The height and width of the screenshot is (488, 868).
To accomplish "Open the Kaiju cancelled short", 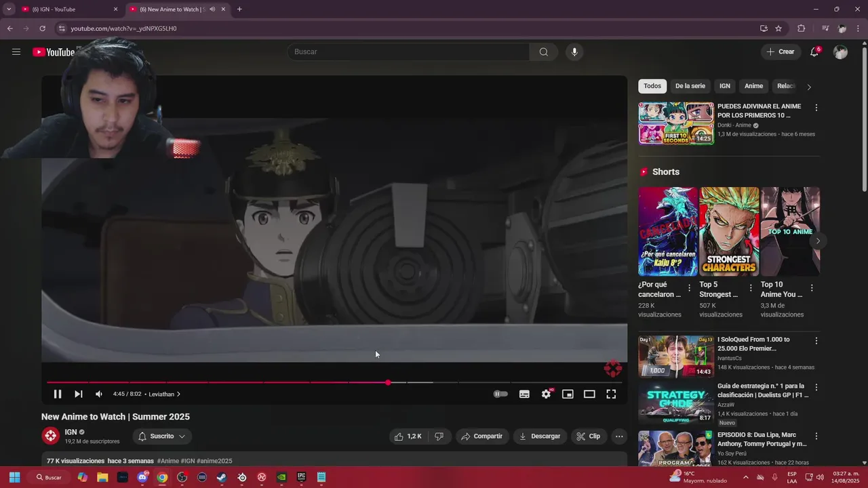I will (x=668, y=231).
